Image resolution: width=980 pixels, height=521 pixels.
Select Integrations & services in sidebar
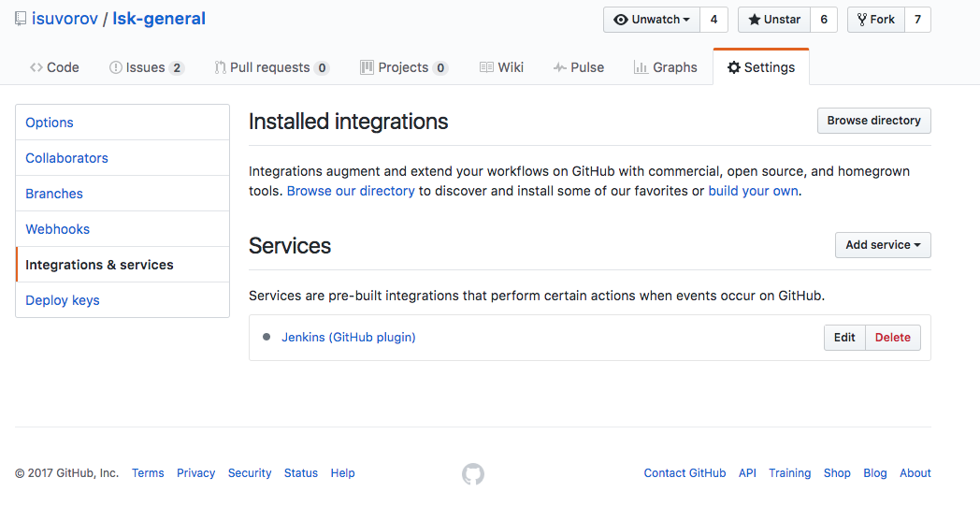point(122,265)
